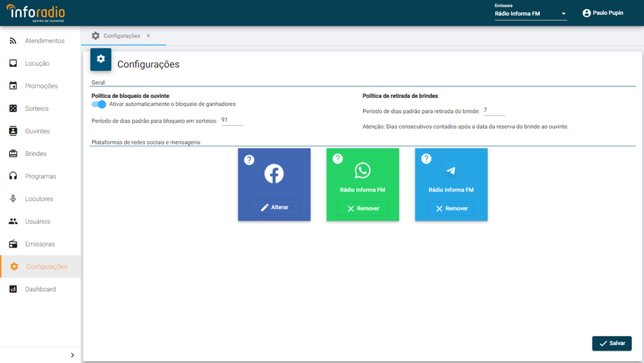
Task: Click the Emissoras radio icon
Action: pyautogui.click(x=13, y=244)
